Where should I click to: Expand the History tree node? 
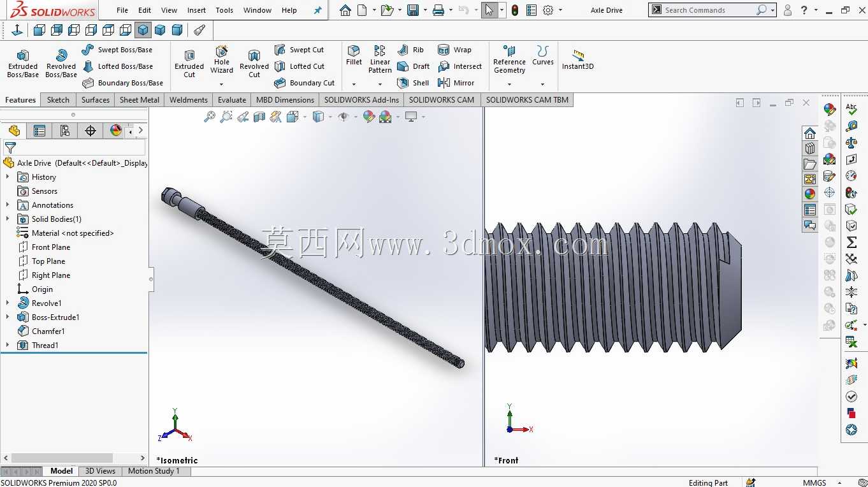click(x=8, y=177)
